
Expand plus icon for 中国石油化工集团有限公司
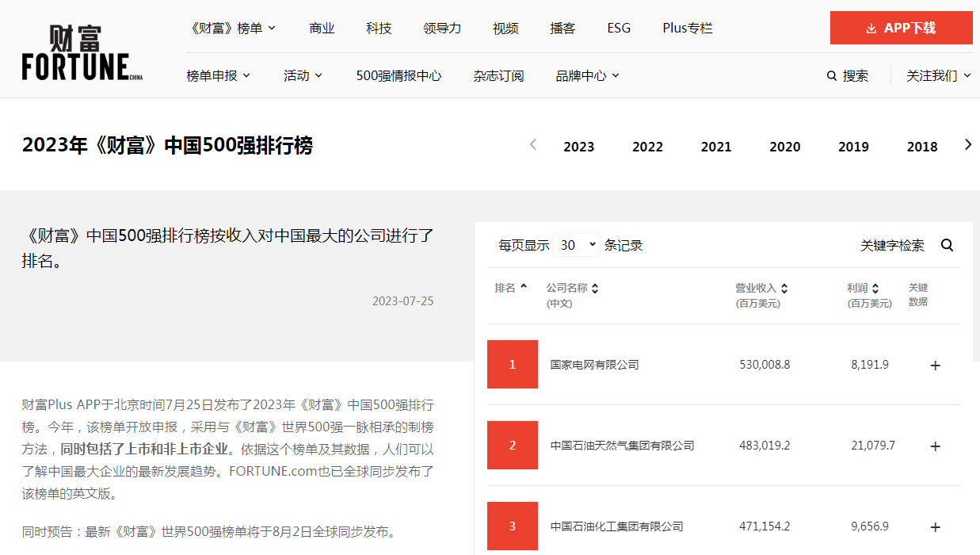[935, 527]
